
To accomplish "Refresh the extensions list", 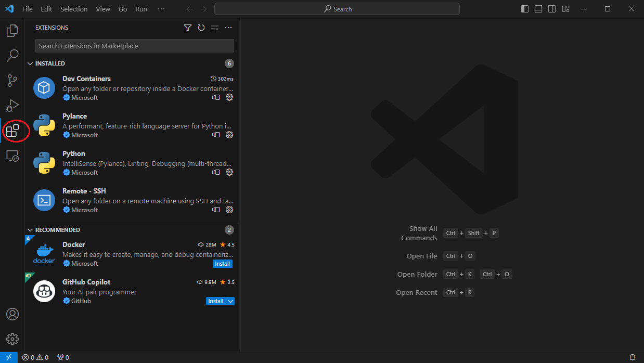I will pyautogui.click(x=201, y=28).
